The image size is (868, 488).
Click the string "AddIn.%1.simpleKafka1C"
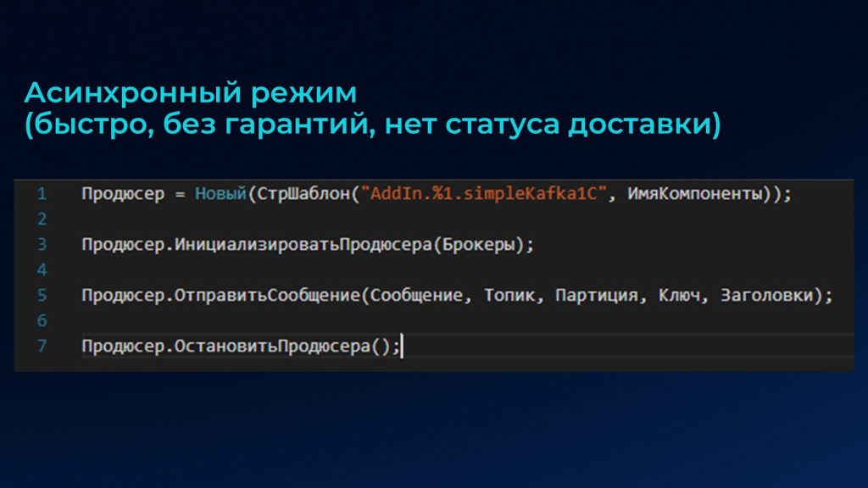[484, 194]
